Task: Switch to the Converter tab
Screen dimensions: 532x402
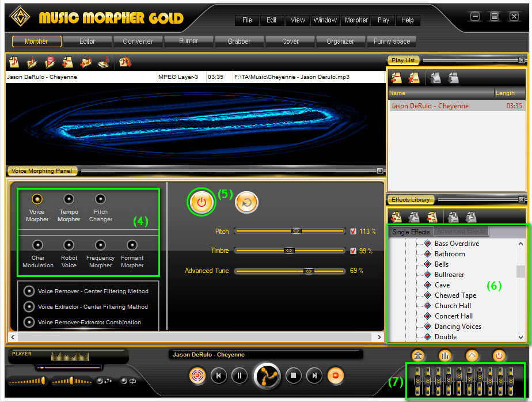Action: coord(138,41)
